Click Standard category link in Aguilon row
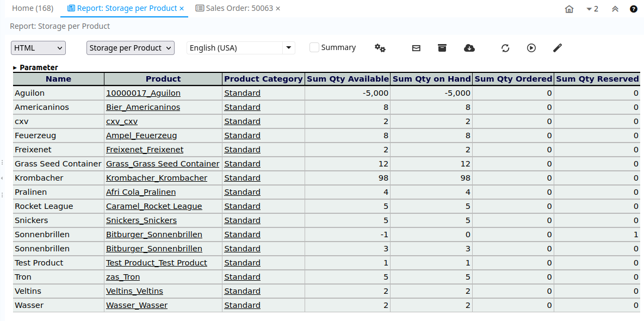644x321 pixels. click(x=242, y=93)
